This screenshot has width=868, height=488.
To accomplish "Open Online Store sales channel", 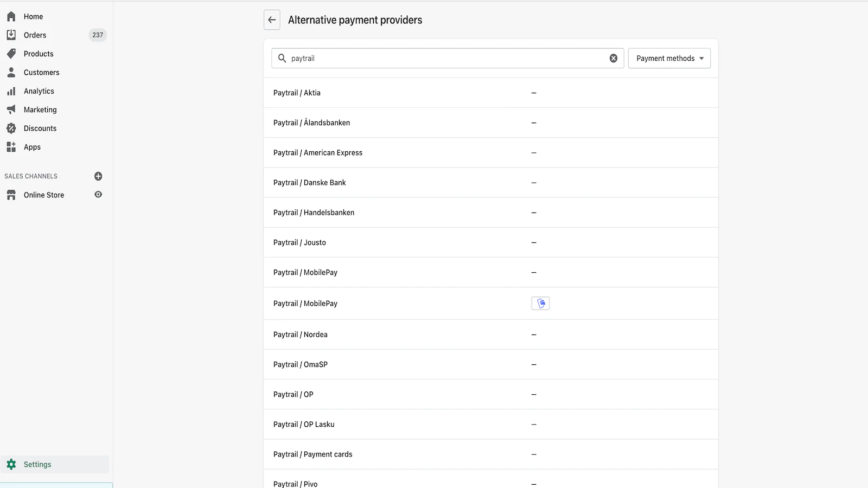I will click(44, 195).
